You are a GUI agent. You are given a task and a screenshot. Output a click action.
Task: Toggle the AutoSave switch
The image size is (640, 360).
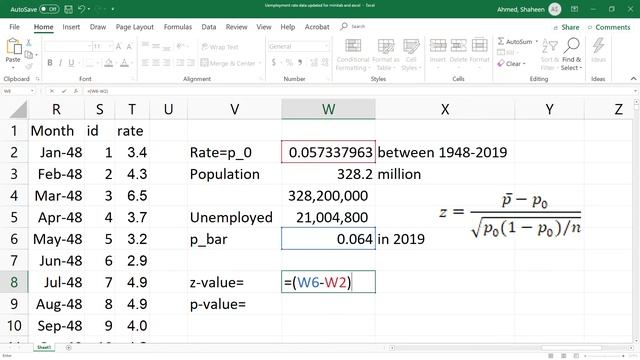pyautogui.click(x=49, y=9)
